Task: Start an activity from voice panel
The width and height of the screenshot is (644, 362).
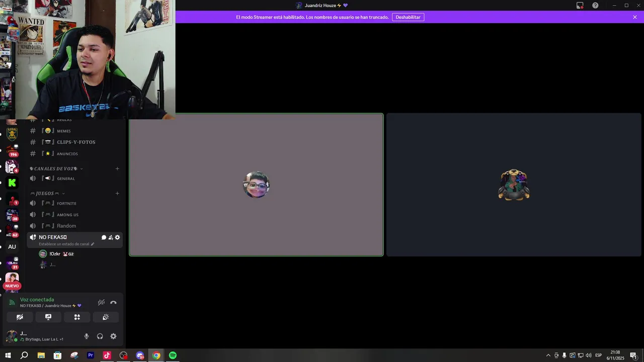Action: pos(77,317)
